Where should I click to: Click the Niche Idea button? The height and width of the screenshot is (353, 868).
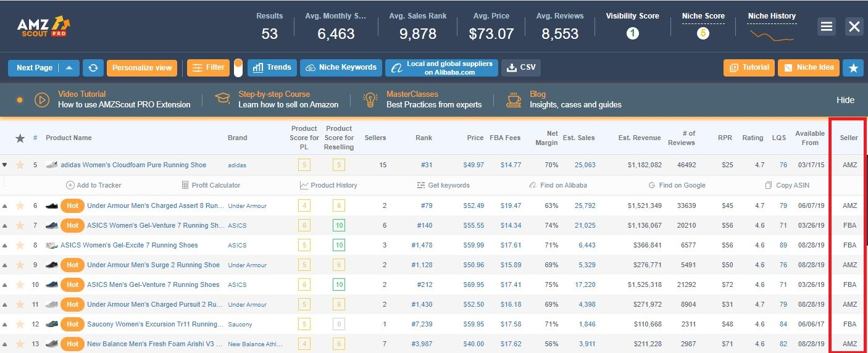(x=808, y=68)
